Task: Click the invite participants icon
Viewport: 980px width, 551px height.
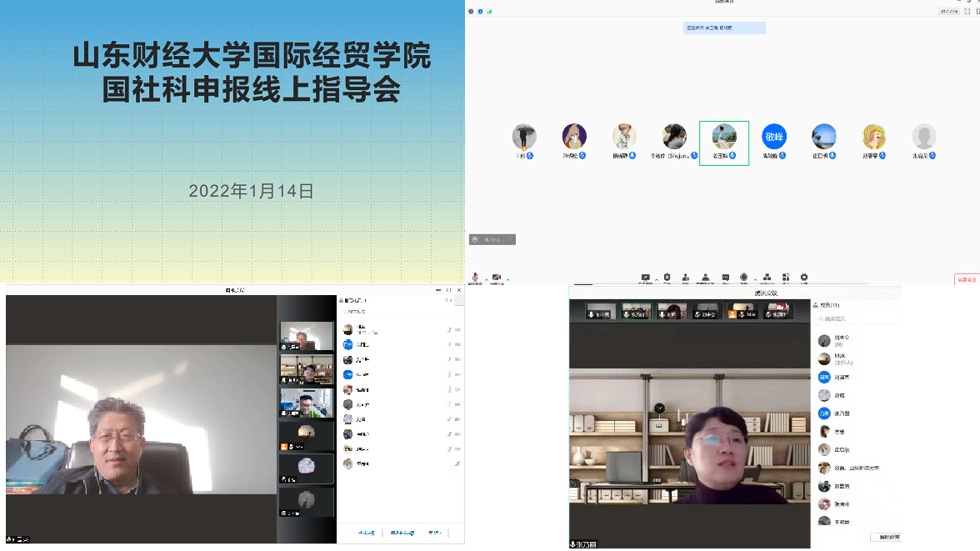Action: tap(686, 276)
